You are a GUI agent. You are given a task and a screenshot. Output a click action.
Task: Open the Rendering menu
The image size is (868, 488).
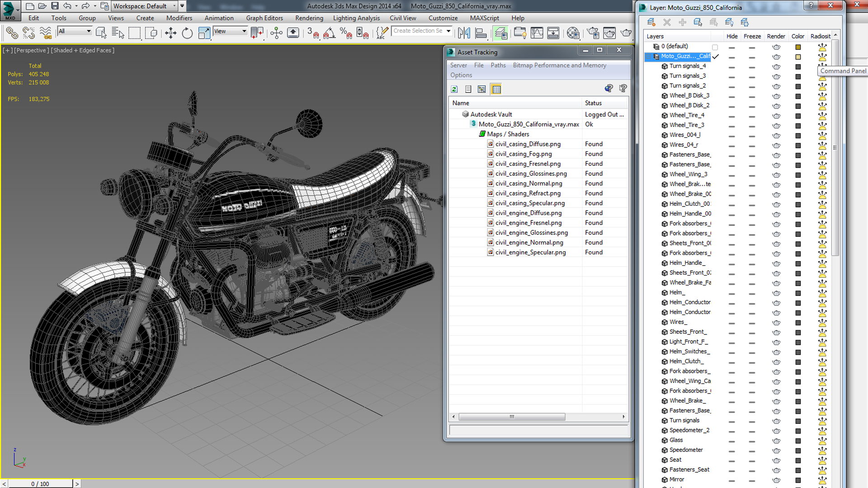point(309,18)
